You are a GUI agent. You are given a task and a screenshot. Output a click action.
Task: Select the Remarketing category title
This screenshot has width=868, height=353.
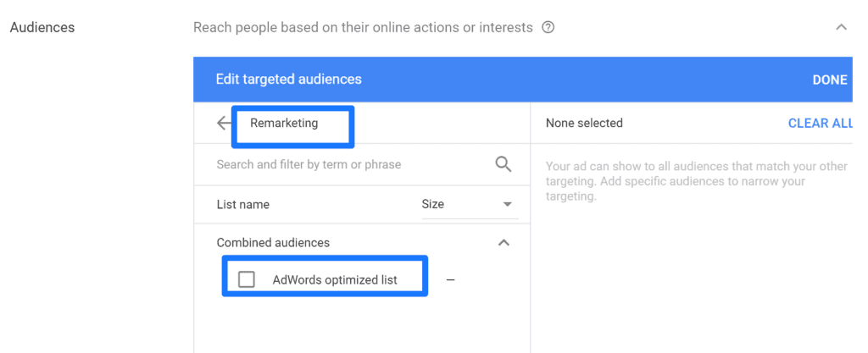click(284, 124)
